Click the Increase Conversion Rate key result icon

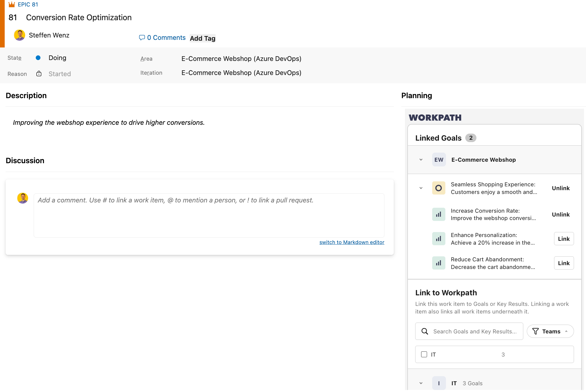[x=439, y=214]
